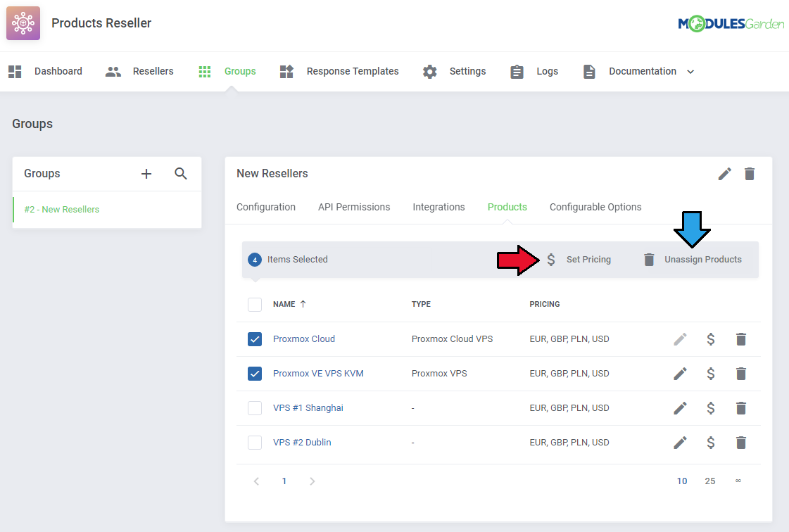Viewport: 789px width, 532px height.
Task: Open the Proxmox Cloud product link
Action: point(304,338)
